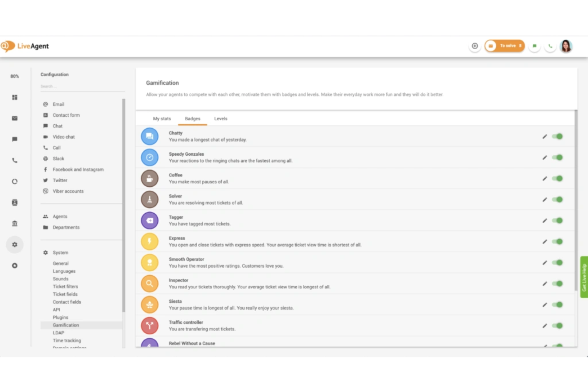Open messages via the chat icon top right
The image size is (588, 392).
[534, 46]
